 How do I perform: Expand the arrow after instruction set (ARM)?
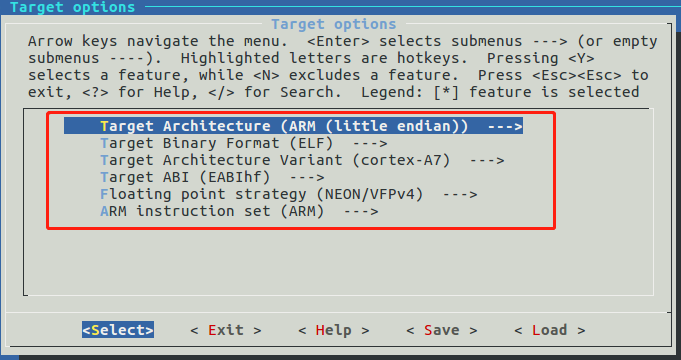(x=361, y=212)
